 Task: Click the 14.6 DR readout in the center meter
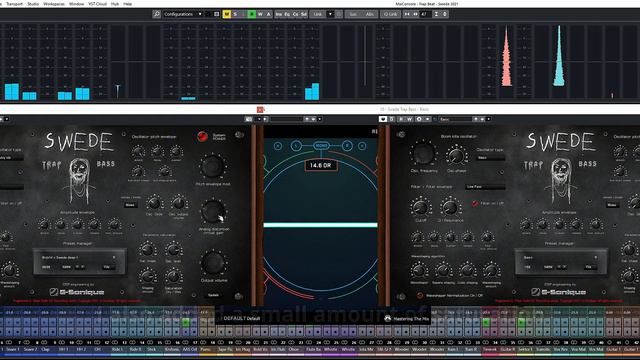coord(320,165)
